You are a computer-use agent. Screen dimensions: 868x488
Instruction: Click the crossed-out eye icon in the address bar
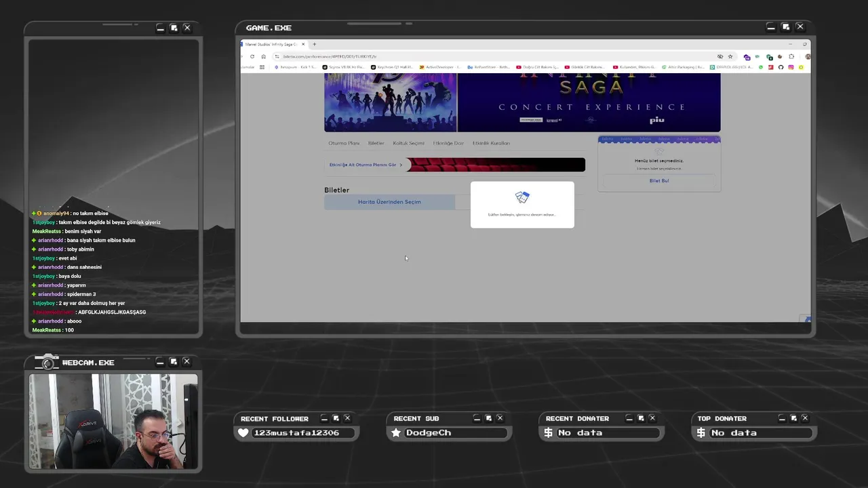[720, 56]
